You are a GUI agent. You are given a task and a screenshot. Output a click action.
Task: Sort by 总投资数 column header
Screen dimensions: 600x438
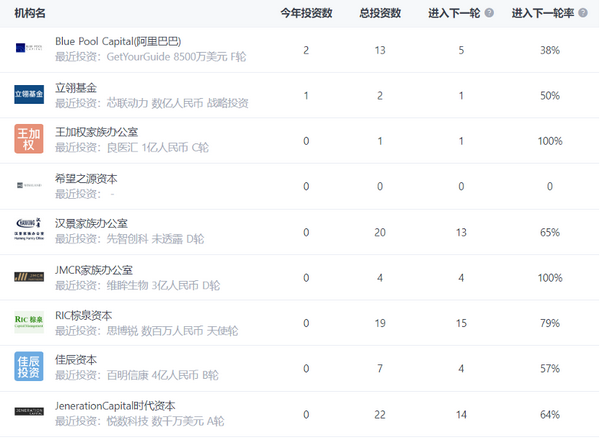[380, 13]
